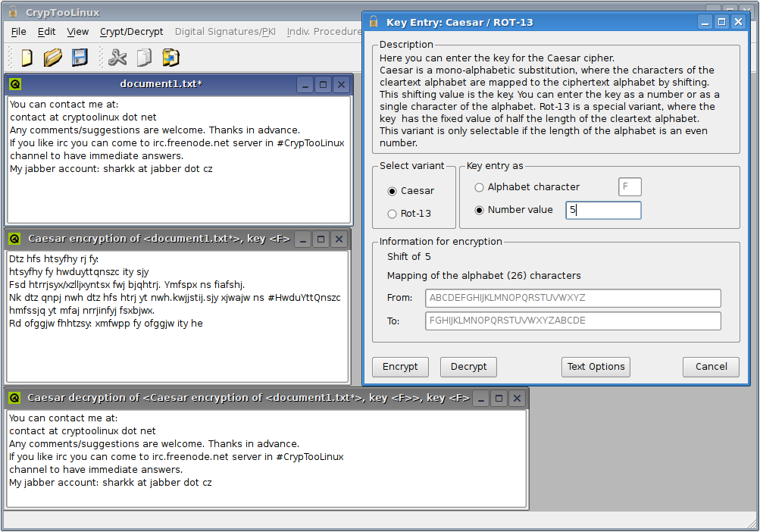
Task: Click 'channel to have immediate answers.' in decryption window
Action: pyautogui.click(x=96, y=469)
